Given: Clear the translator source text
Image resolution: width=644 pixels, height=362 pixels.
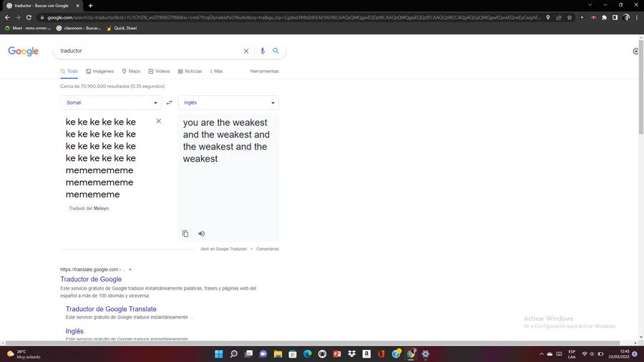Looking at the screenshot, I should (x=159, y=121).
